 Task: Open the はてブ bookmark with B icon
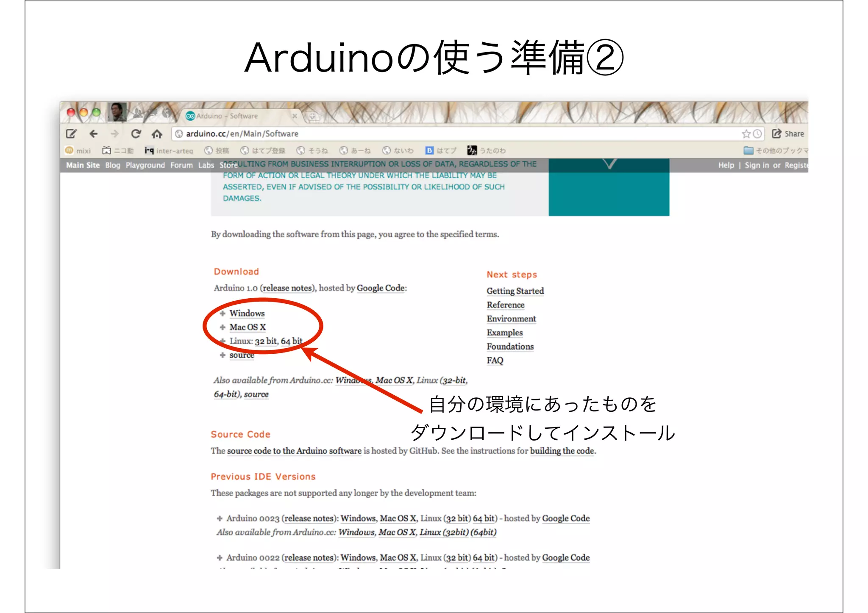pos(441,150)
